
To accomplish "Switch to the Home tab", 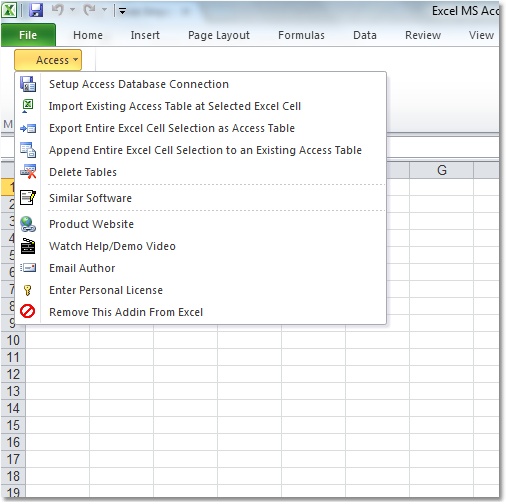I will [x=88, y=35].
